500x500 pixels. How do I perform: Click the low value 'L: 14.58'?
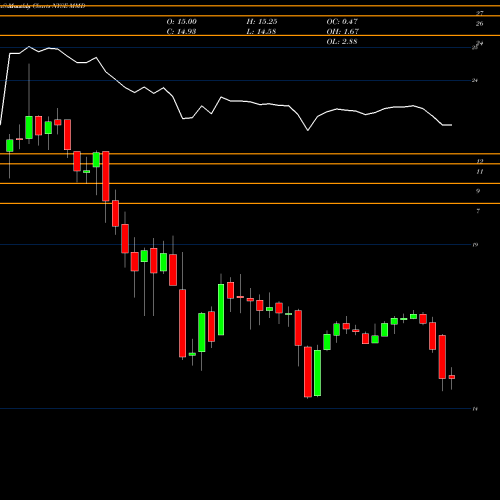coord(261,32)
